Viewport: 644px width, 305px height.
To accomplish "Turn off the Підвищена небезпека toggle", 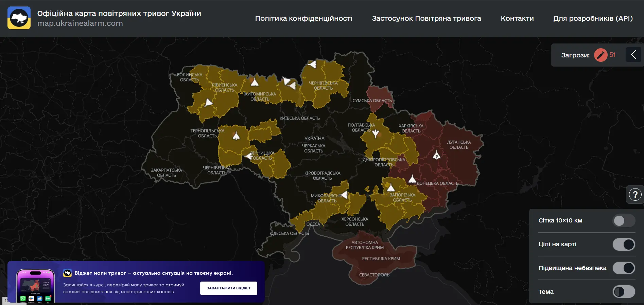I will click(624, 268).
